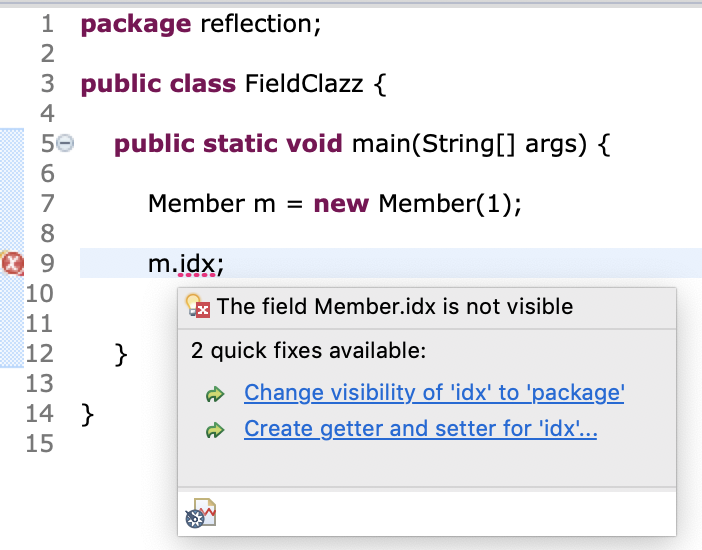Open the problem configuration icon in popup footer
702x550 pixels.
click(x=201, y=512)
